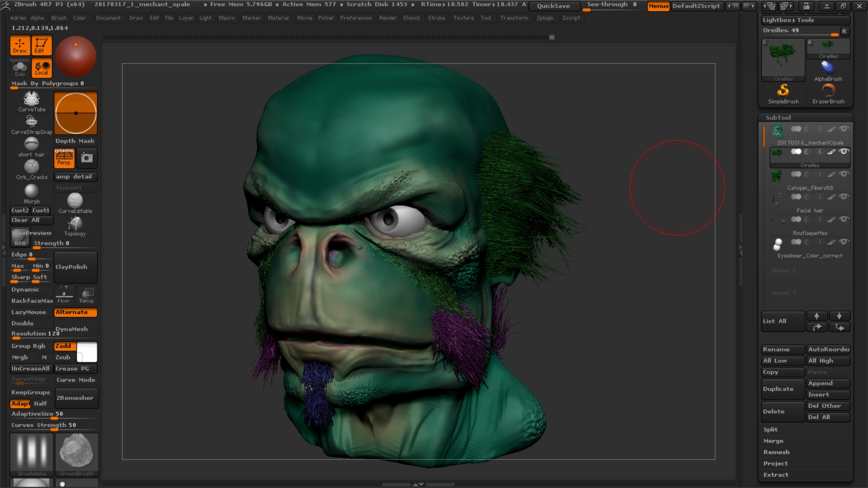Select the Morph brush
The image size is (868, 488).
pyautogui.click(x=32, y=194)
